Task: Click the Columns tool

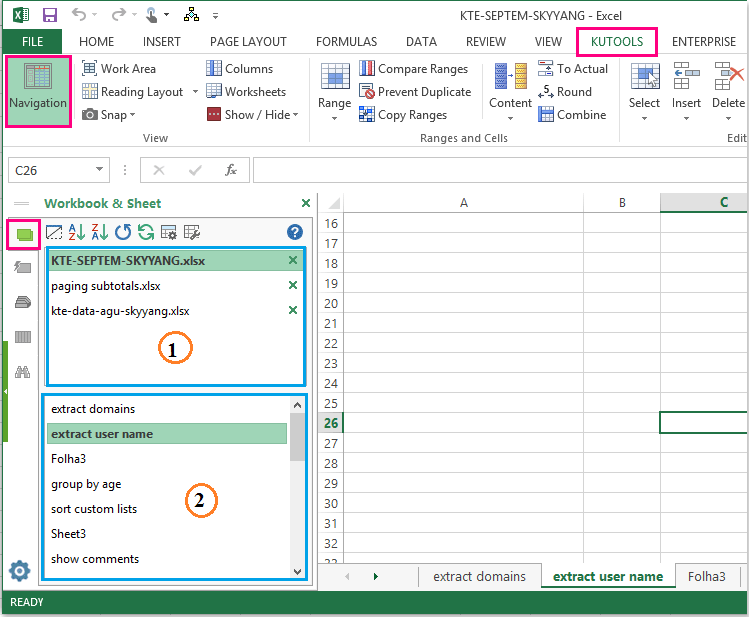Action: (240, 69)
